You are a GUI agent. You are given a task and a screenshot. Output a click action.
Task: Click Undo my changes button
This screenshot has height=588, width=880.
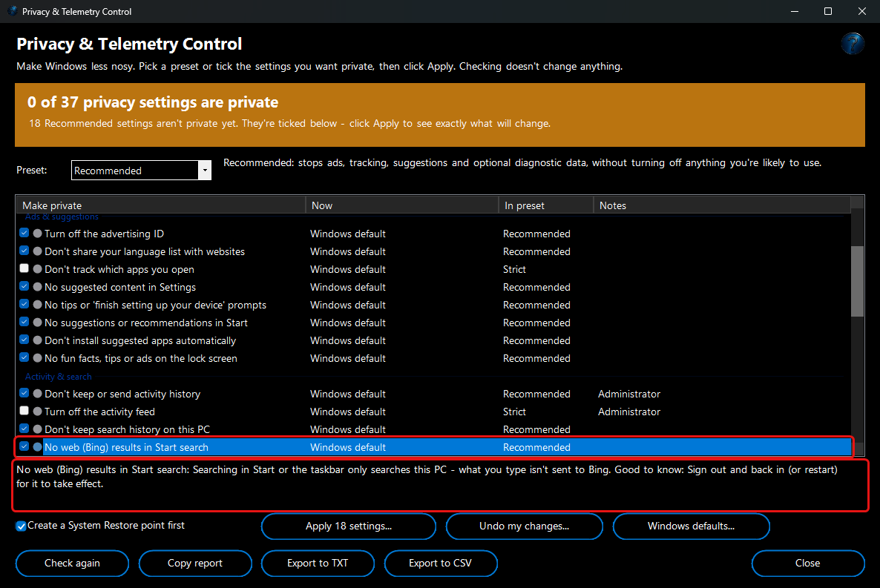524,526
